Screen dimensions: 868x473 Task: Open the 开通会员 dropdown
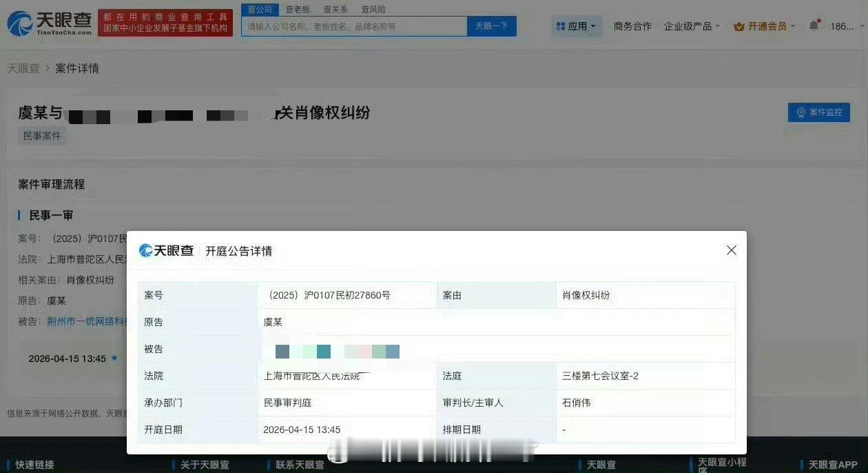coord(765,26)
